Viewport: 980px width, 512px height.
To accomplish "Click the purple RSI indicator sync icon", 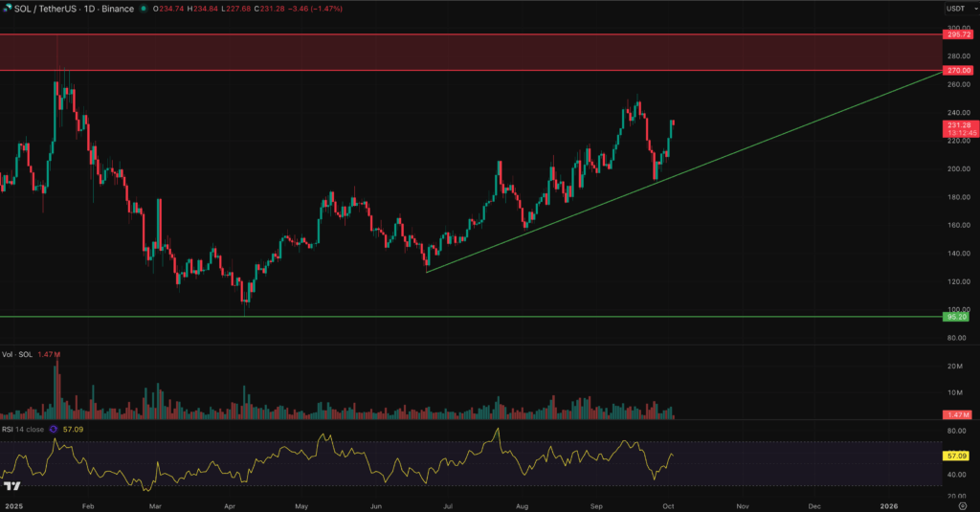I will coord(54,430).
